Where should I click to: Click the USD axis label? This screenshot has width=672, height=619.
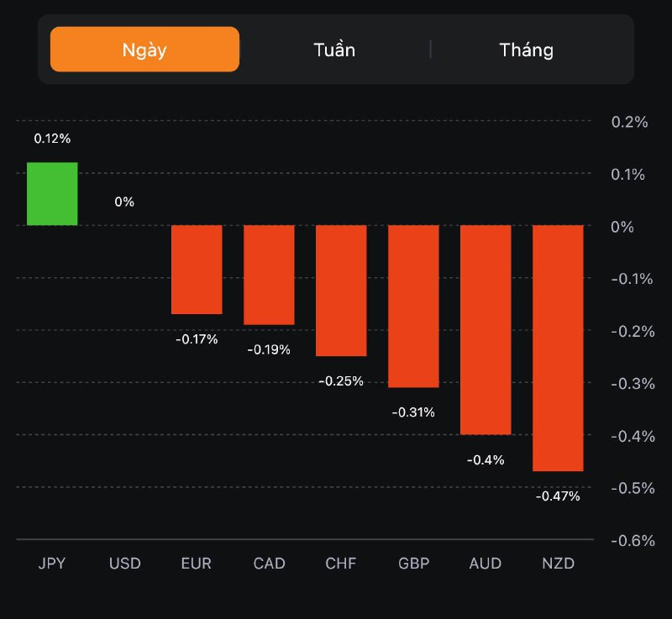[124, 563]
